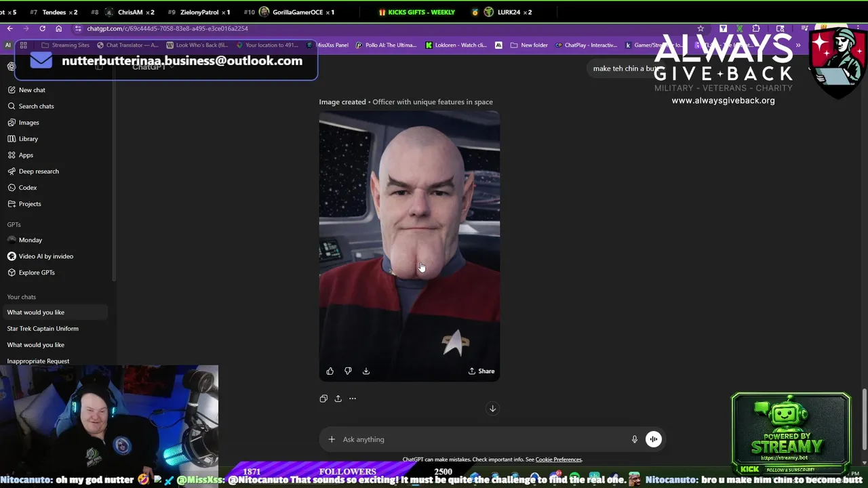Click the 'make teh chin a butt' message

pos(625,68)
